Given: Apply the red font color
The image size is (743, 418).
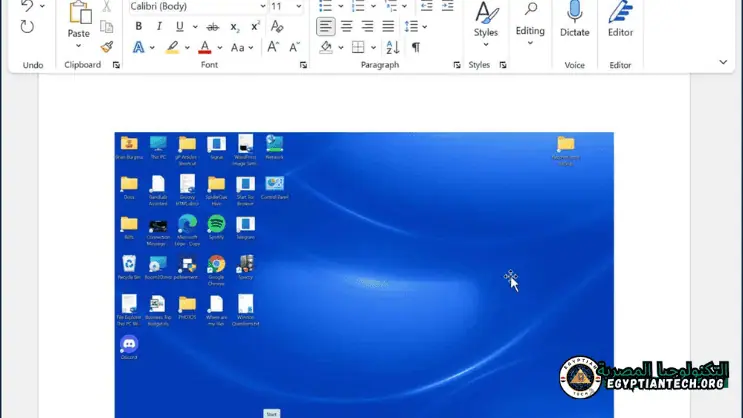Looking at the screenshot, I should [x=205, y=47].
